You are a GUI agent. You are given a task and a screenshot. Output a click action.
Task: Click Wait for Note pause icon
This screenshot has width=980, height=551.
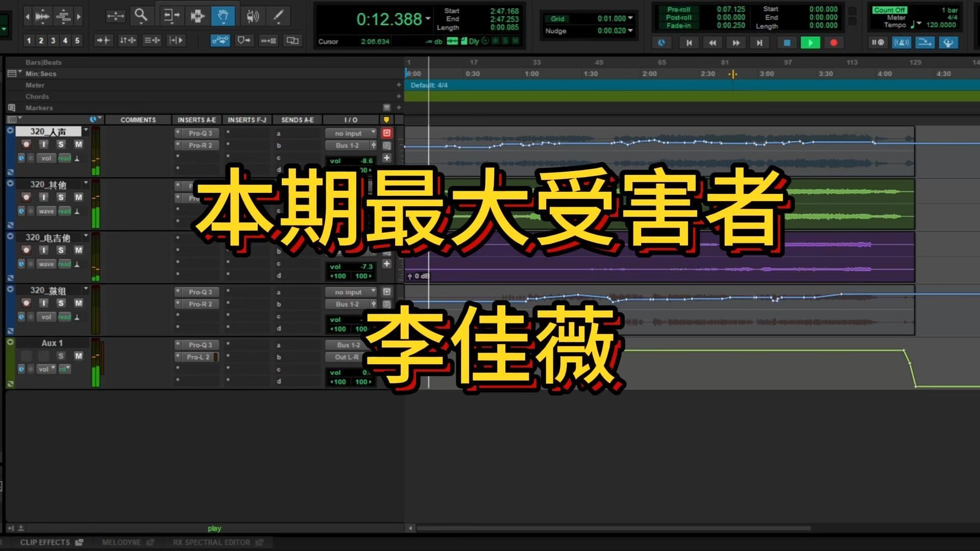click(x=877, y=43)
